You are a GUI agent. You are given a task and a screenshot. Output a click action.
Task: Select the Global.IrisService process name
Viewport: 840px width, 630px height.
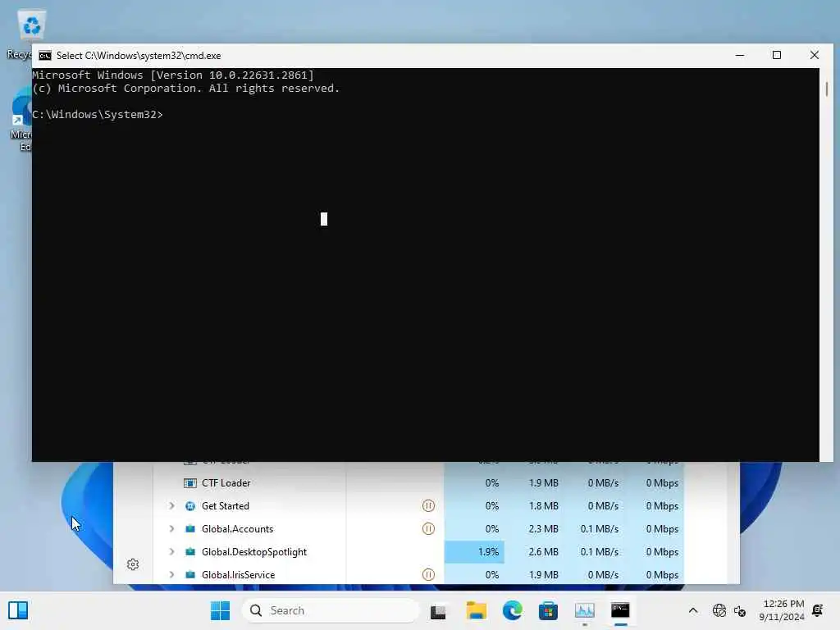click(x=239, y=575)
